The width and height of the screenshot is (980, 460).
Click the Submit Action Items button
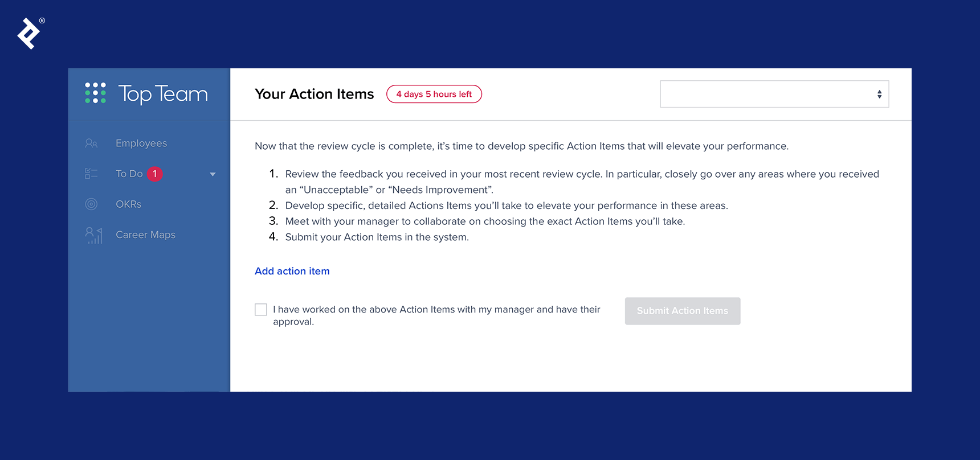[683, 311]
